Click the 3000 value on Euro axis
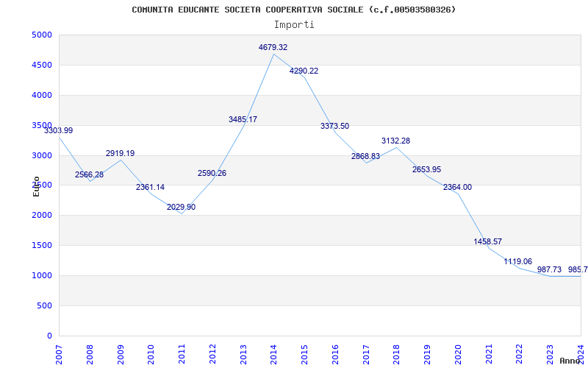588x368 pixels. point(42,155)
